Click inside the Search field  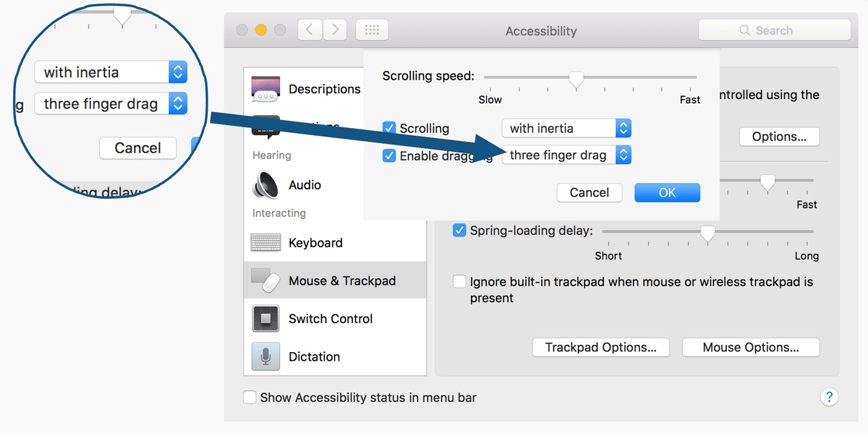774,30
